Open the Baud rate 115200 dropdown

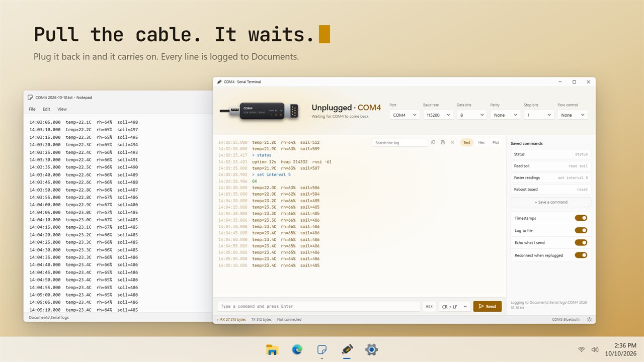(438, 115)
